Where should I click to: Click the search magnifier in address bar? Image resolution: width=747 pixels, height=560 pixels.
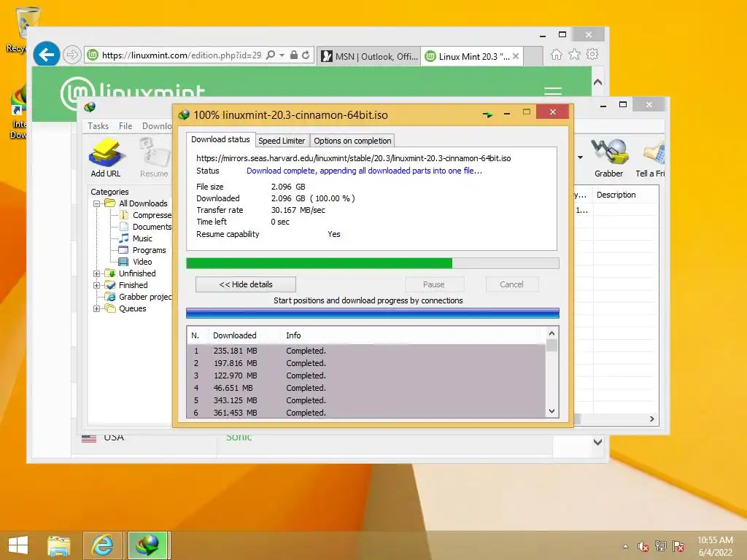tap(270, 55)
